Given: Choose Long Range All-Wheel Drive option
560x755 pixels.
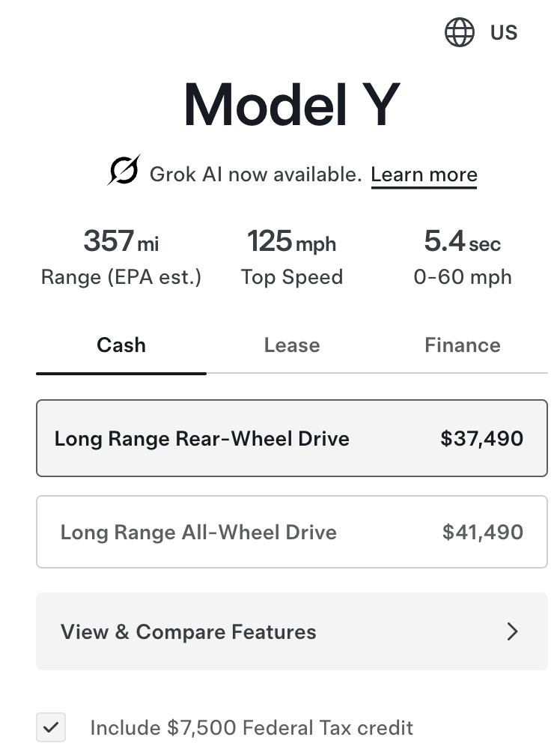Looking at the screenshot, I should tap(198, 533).
